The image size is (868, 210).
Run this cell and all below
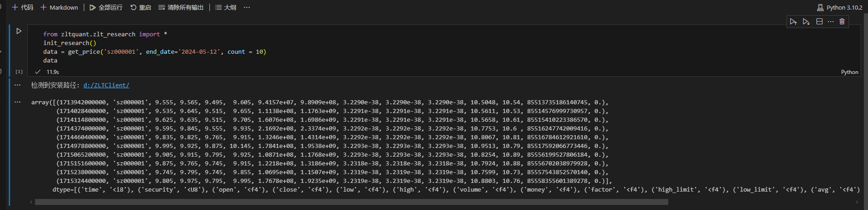pos(806,22)
